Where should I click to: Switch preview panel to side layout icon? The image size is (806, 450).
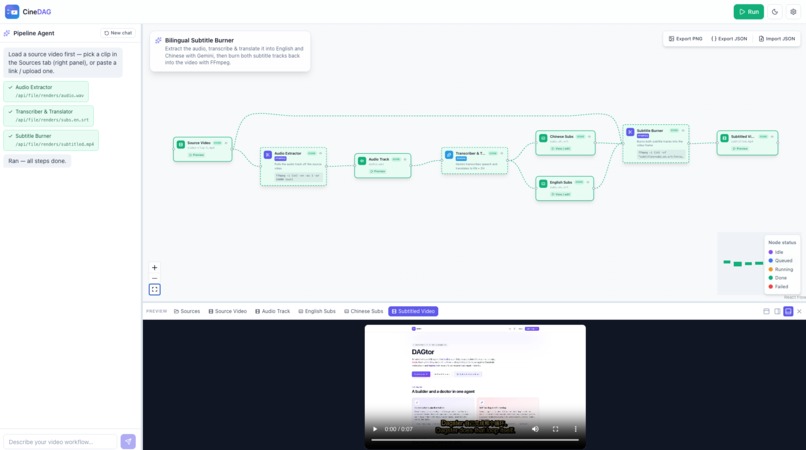(777, 311)
